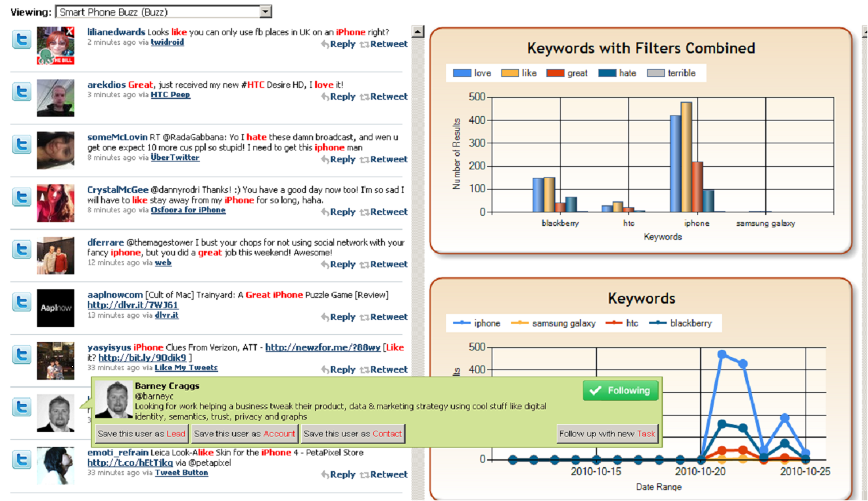Retweet yasyisyus tweet

tap(384, 369)
